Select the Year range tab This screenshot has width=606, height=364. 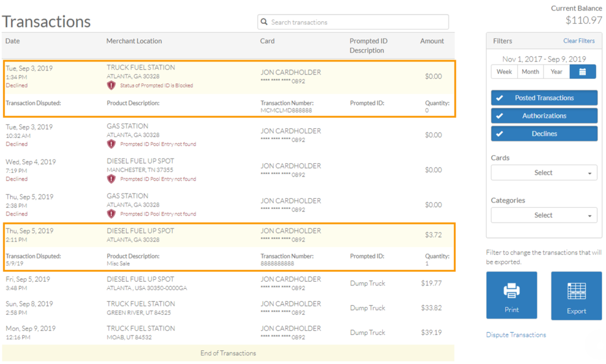pyautogui.click(x=556, y=72)
